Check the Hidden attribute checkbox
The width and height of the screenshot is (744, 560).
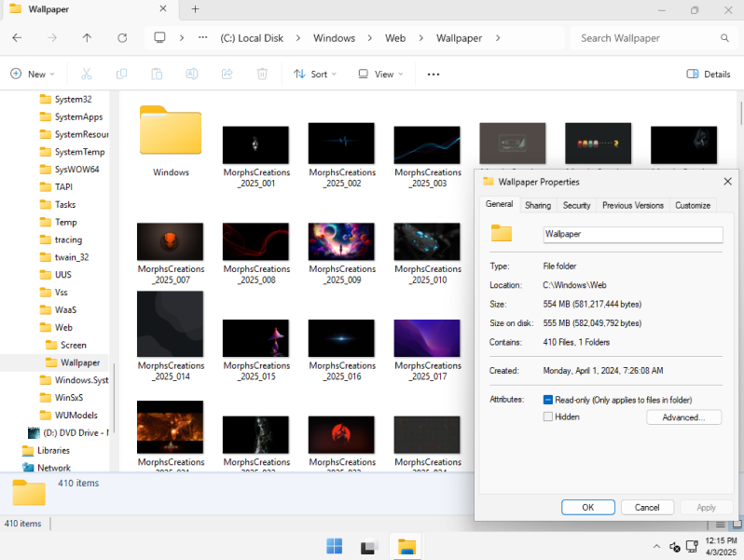point(548,417)
